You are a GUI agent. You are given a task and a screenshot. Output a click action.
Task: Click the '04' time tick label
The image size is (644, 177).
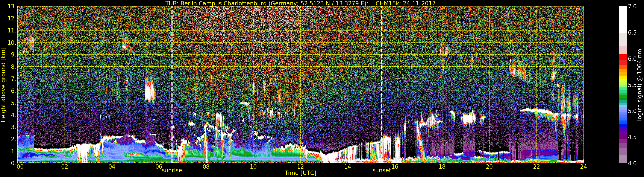tap(112, 167)
